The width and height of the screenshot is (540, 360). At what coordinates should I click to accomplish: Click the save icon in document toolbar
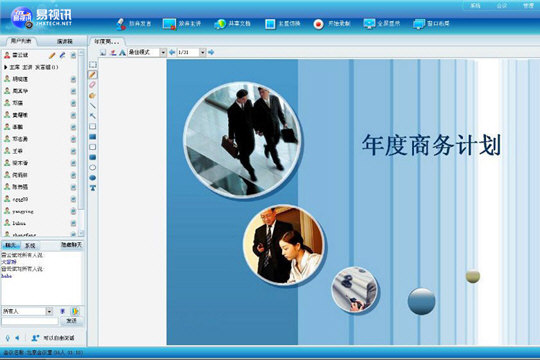point(103,52)
